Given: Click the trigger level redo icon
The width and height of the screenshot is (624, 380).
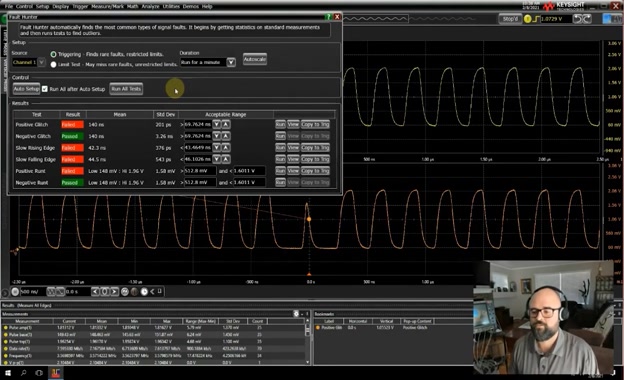Looking at the screenshot, I should (587, 19).
